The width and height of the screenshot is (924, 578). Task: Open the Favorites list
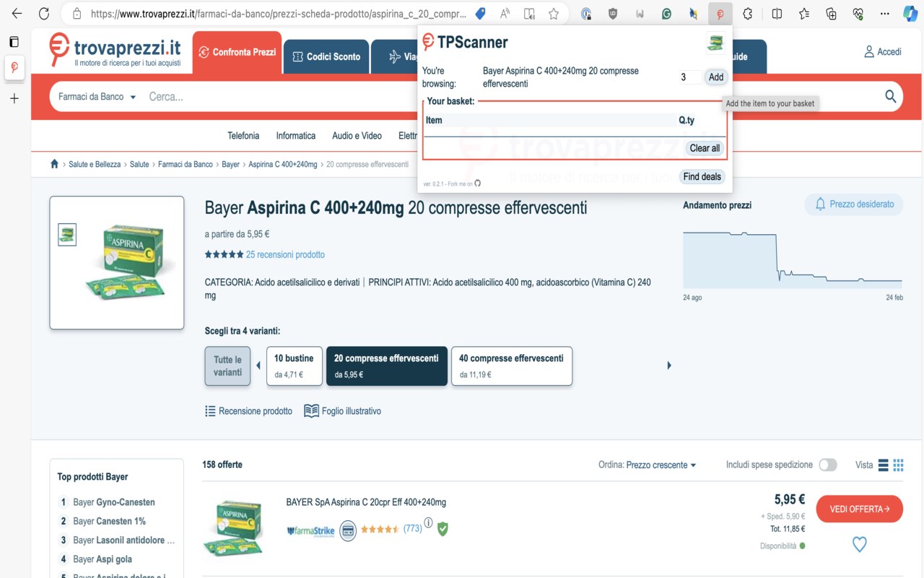[x=804, y=14]
